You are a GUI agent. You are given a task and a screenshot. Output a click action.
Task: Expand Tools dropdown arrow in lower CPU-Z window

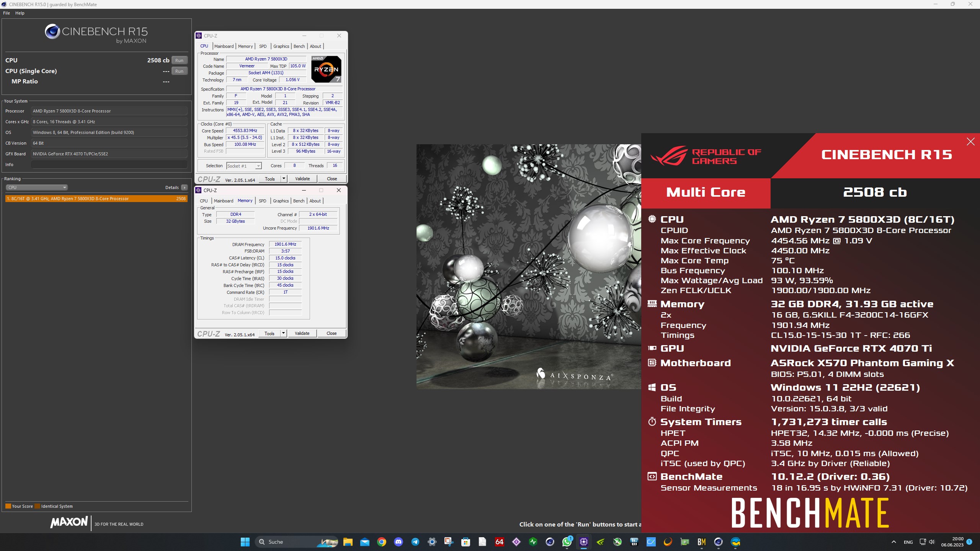point(283,333)
